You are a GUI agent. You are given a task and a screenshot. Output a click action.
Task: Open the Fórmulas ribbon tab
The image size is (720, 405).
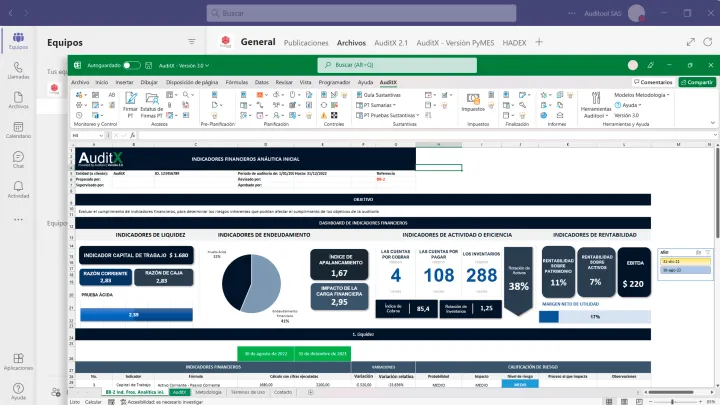coord(236,82)
